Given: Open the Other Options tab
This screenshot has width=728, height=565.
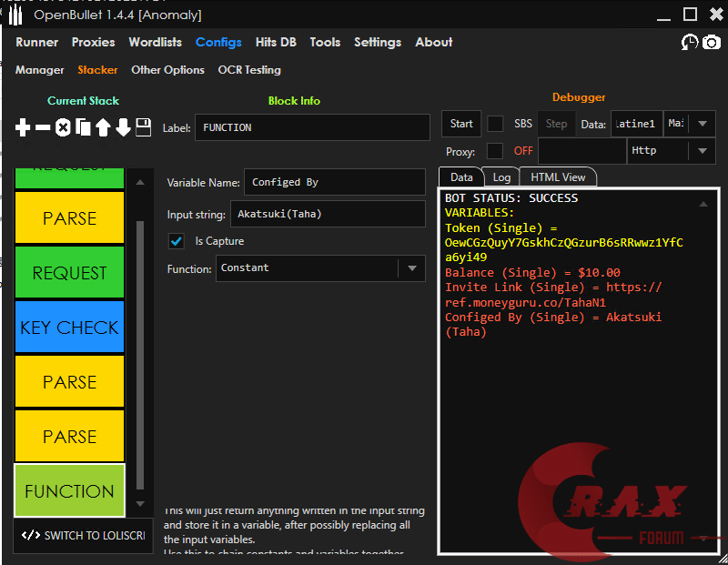Looking at the screenshot, I should tap(167, 70).
